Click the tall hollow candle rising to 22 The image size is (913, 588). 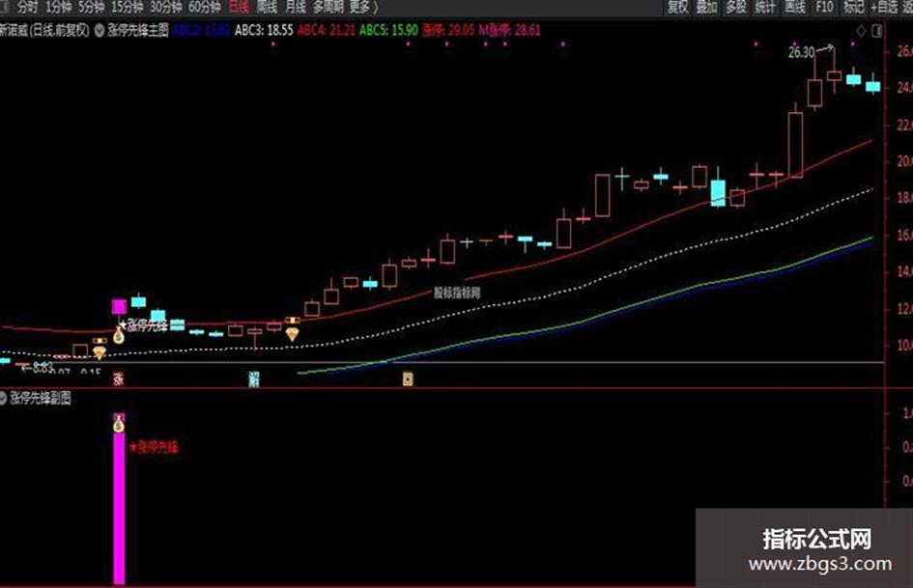[795, 145]
